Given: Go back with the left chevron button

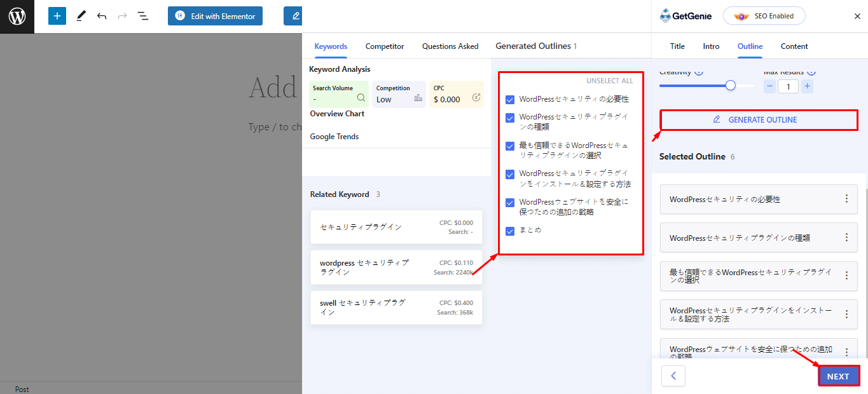Looking at the screenshot, I should (x=673, y=376).
